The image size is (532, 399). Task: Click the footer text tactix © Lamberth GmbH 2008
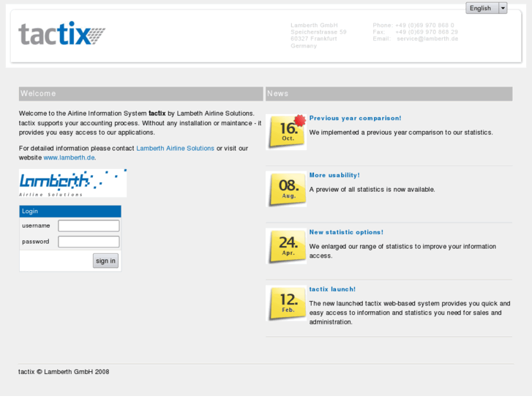(x=64, y=372)
